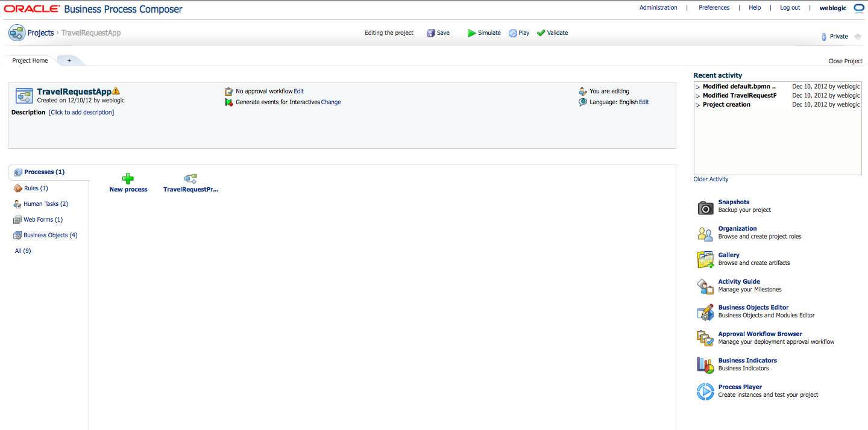The image size is (868, 430).
Task: Click the Activity Guide title link
Action: [739, 282]
